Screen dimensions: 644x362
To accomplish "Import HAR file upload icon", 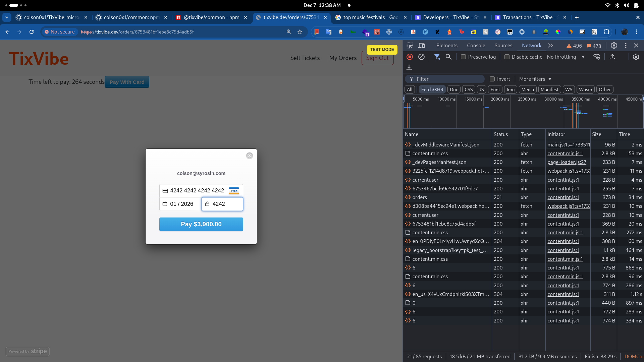I will click(x=612, y=57).
